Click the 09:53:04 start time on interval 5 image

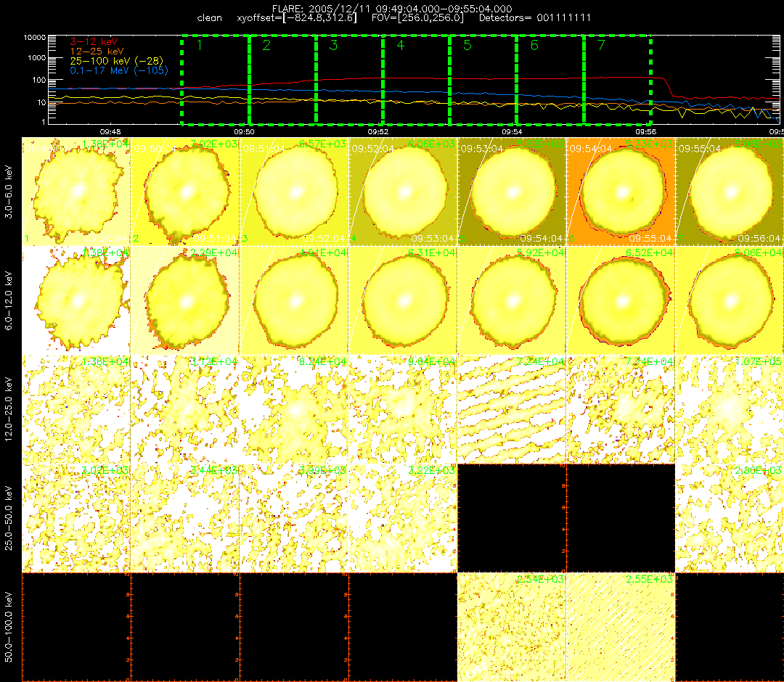click(x=482, y=149)
